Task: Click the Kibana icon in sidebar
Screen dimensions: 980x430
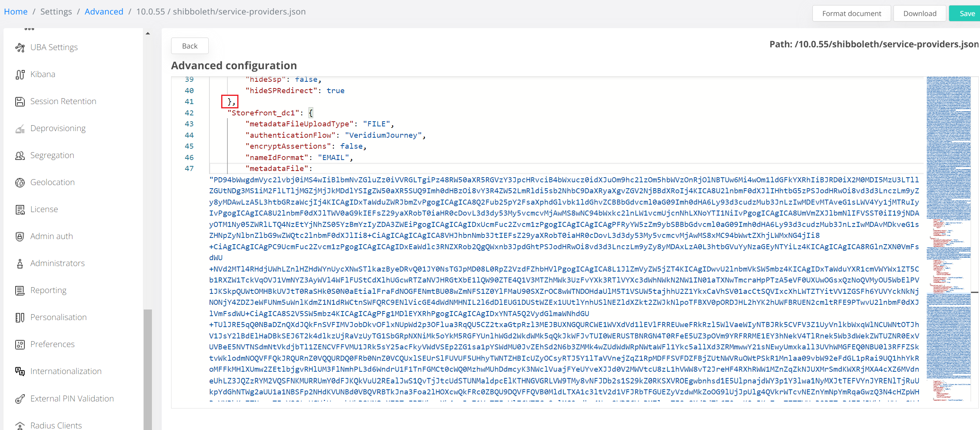Action: point(20,74)
